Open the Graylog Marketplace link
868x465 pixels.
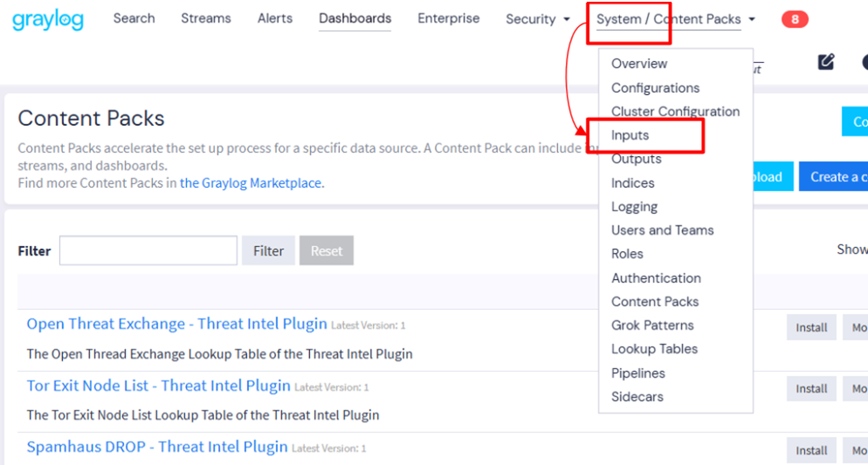251,183
